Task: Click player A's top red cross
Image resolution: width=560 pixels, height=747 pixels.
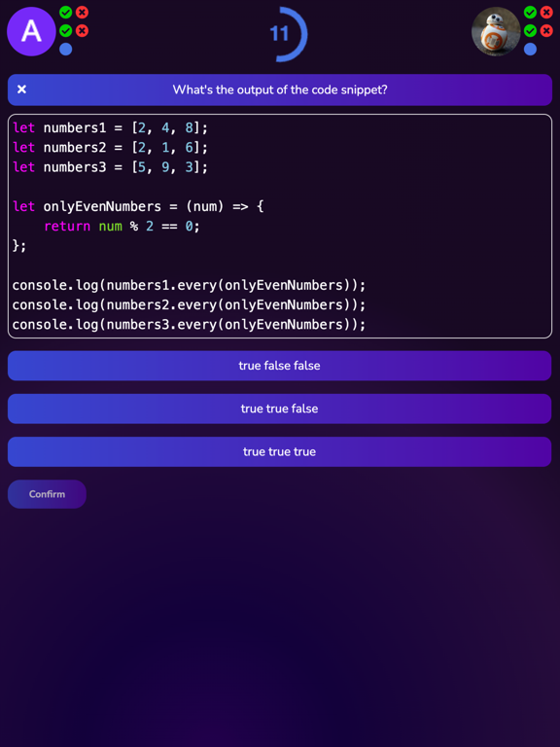Action: point(82,13)
